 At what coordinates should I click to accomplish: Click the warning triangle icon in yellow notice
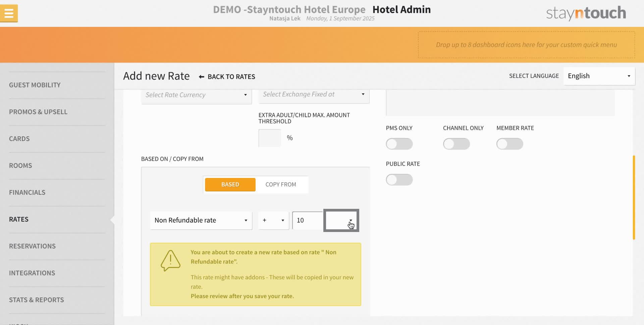(170, 261)
